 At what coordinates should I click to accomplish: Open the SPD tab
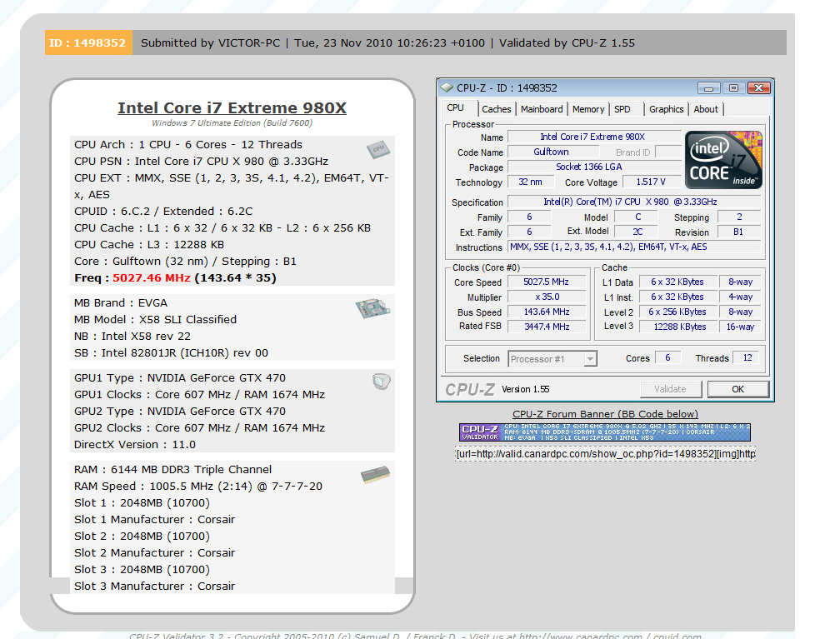pyautogui.click(x=622, y=109)
